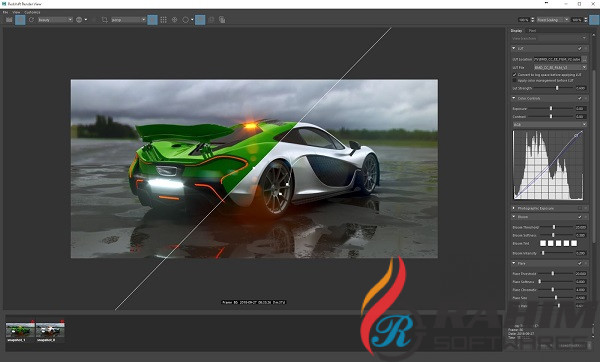Click the first Bloom Tint color swatch

pyautogui.click(x=543, y=243)
